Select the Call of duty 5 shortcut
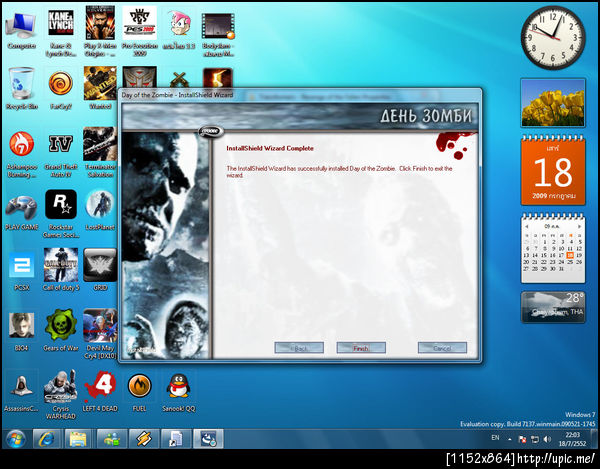This screenshot has width=600, height=469. pos(61,270)
